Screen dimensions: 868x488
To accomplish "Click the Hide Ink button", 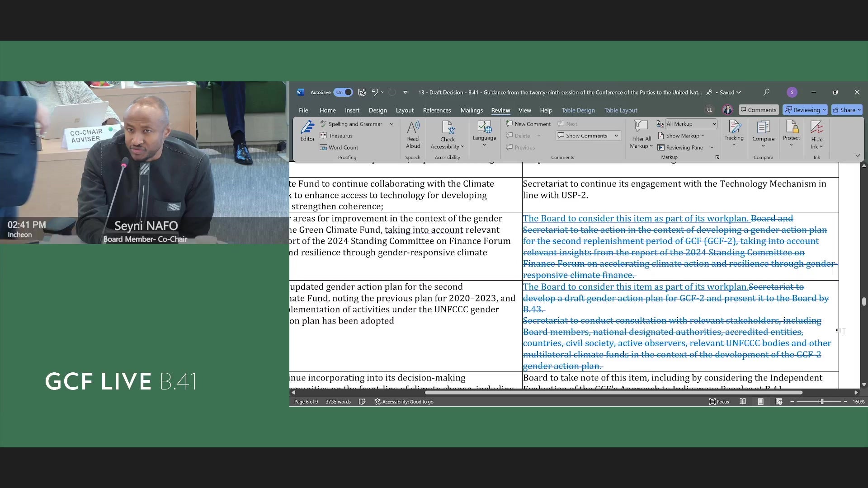I will (816, 134).
